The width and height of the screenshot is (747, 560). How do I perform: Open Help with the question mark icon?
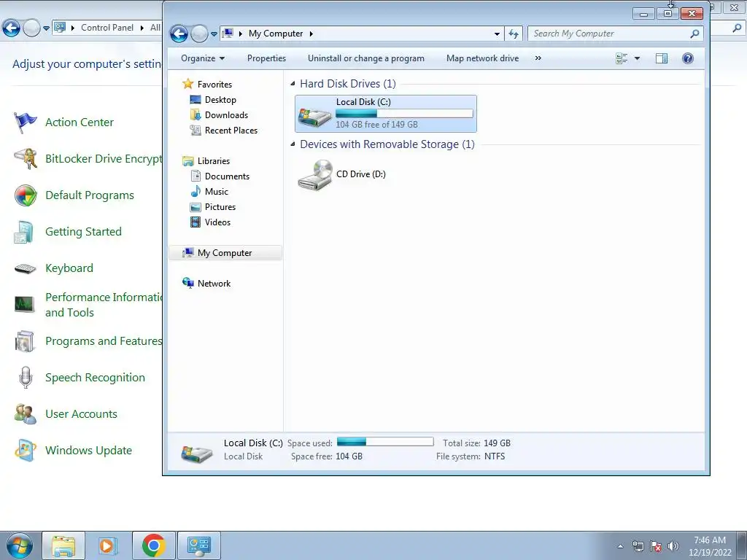coord(687,58)
